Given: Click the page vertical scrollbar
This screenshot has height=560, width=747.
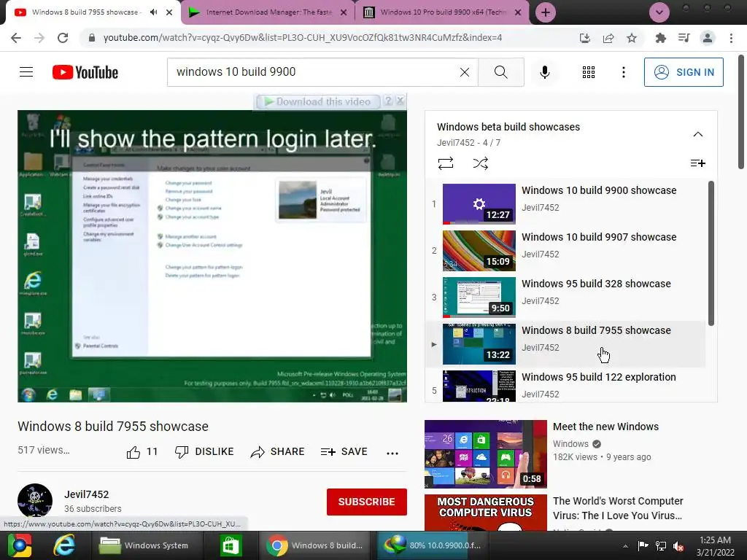Looking at the screenshot, I should point(741,112).
